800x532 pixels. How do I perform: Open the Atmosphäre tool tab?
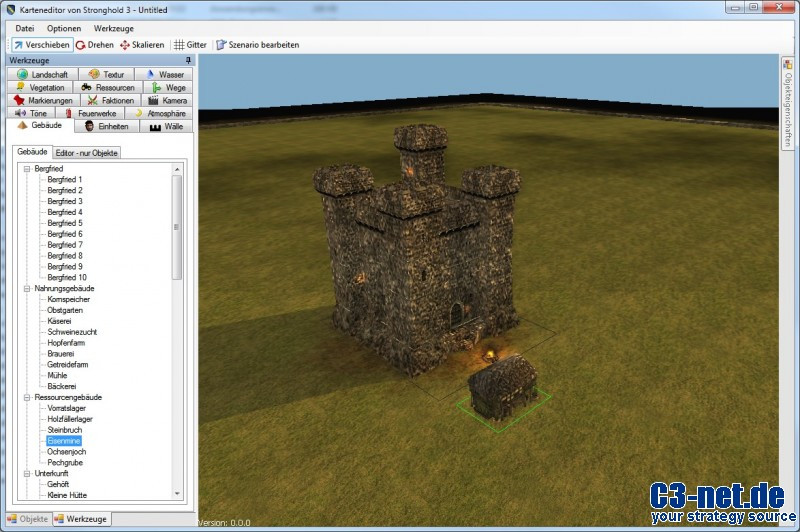(x=160, y=113)
